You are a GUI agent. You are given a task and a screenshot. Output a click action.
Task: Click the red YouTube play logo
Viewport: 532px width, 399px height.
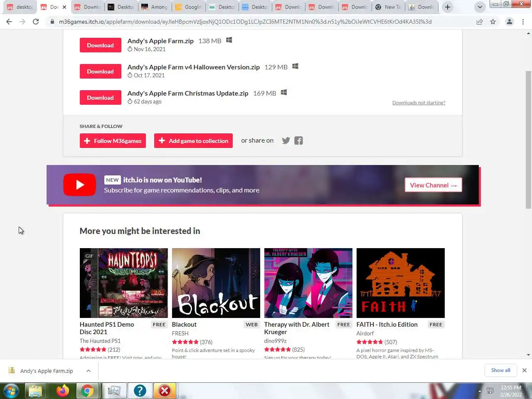(80, 185)
